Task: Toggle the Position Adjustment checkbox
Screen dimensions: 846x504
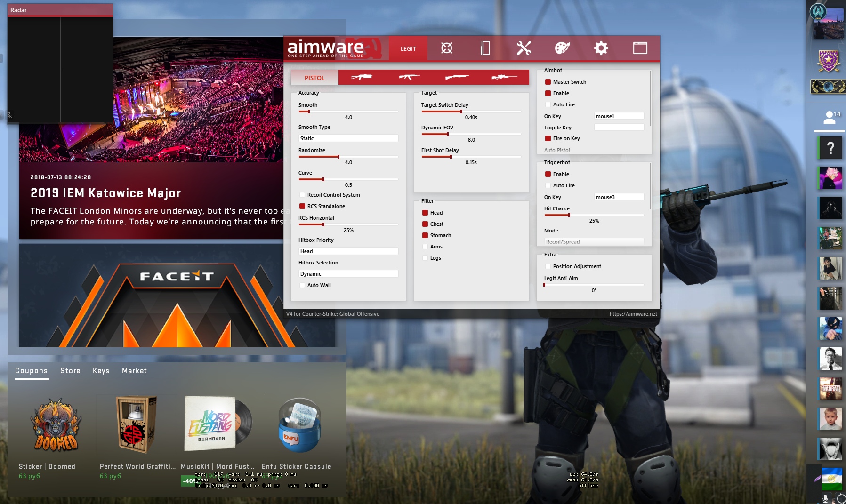Action: (x=548, y=266)
